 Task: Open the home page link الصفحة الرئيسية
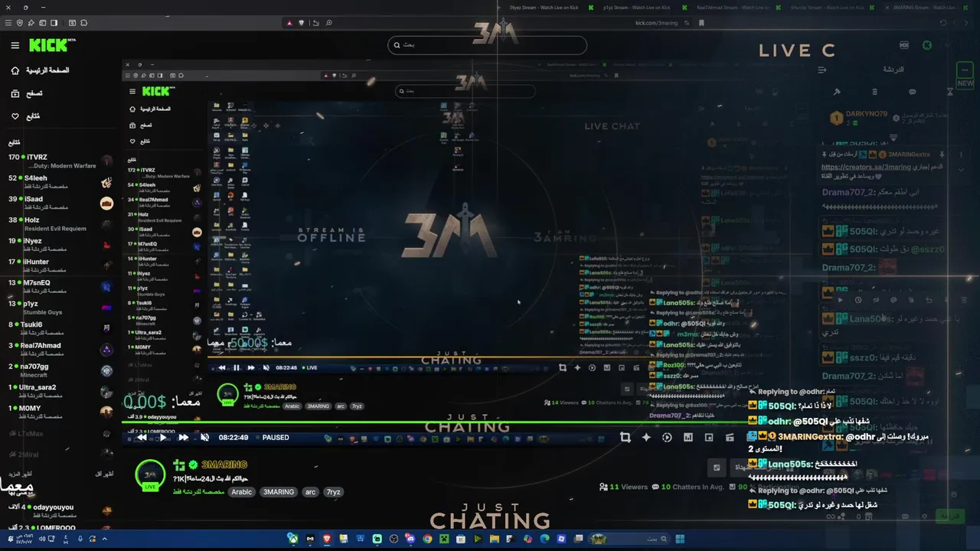(x=41, y=70)
